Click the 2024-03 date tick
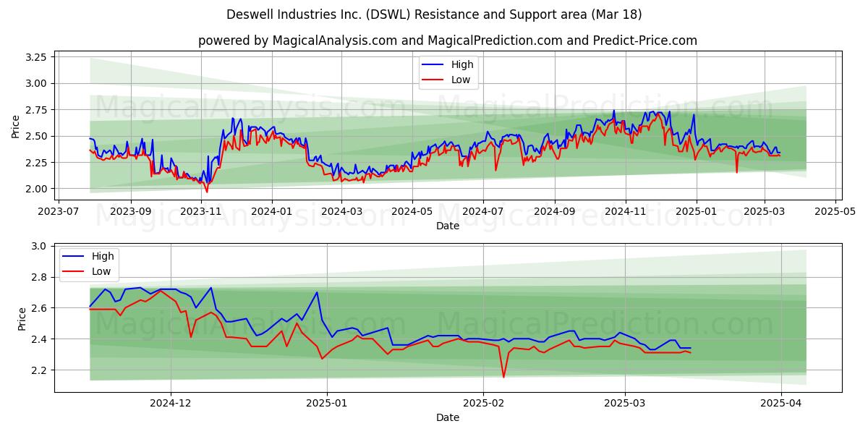868x434 pixels. [x=341, y=211]
